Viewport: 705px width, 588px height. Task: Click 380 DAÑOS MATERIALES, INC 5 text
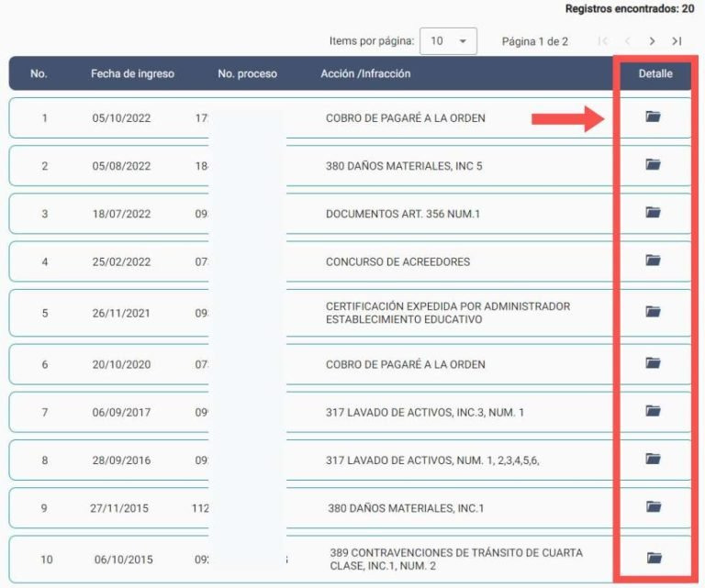pos(404,166)
